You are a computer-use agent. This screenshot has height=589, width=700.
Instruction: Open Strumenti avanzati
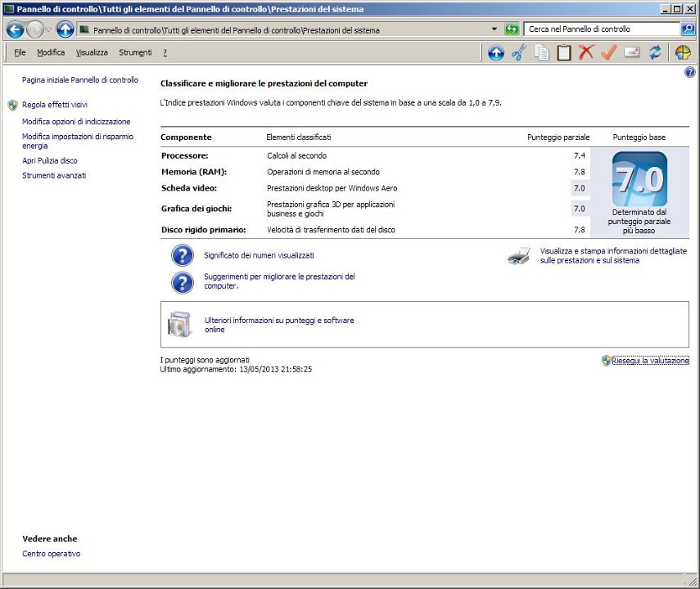click(54, 175)
